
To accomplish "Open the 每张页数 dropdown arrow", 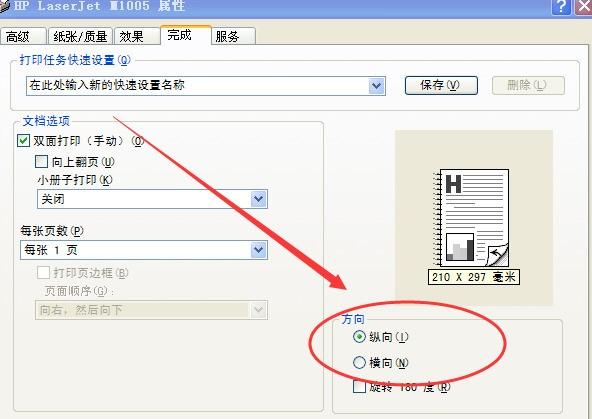I will click(x=259, y=250).
